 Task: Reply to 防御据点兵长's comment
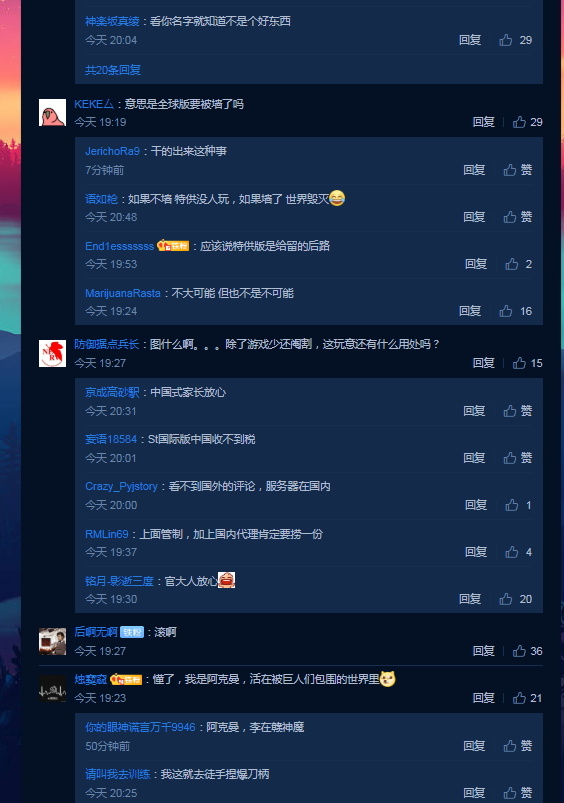pyautogui.click(x=484, y=363)
